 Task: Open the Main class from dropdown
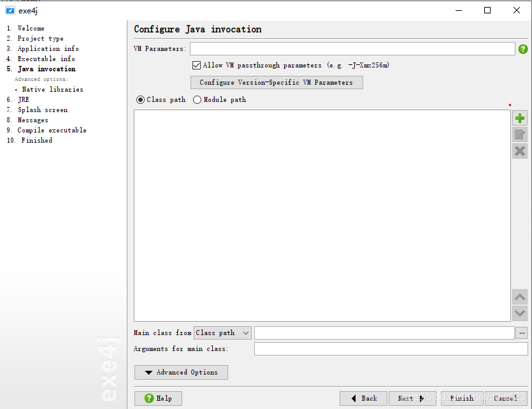222,333
